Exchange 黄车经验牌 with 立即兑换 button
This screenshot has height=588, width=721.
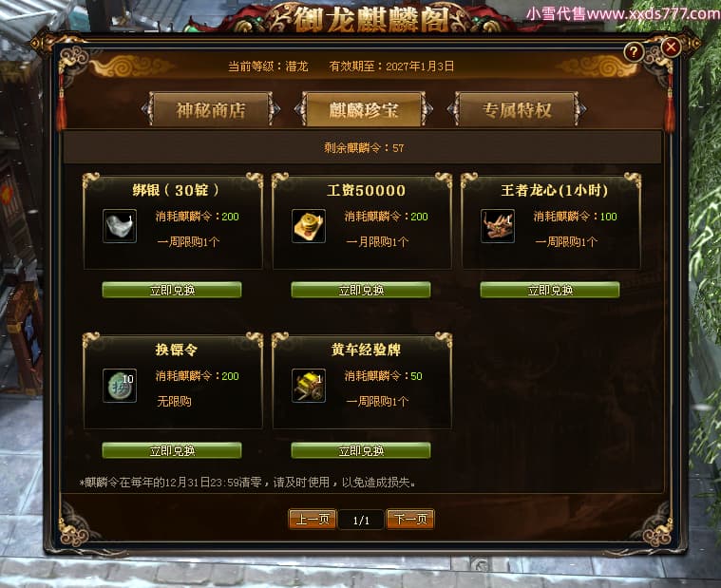361,450
